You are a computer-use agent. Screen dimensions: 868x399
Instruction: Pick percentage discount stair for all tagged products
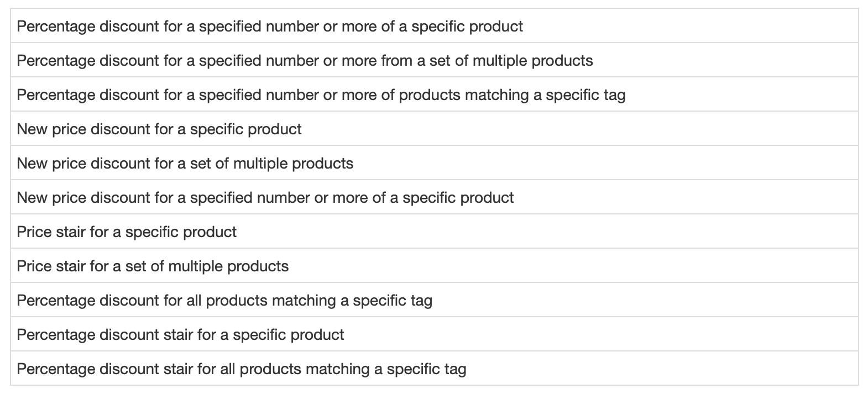point(242,369)
